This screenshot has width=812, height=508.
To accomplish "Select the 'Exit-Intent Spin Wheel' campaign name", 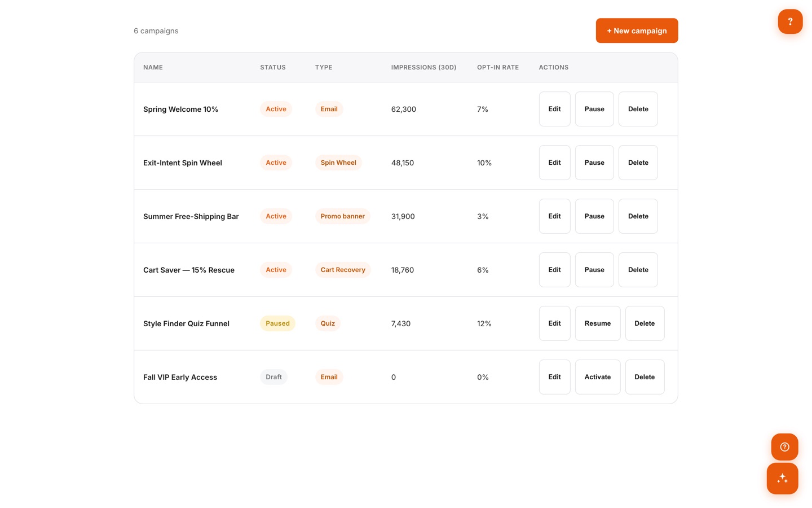I will pyautogui.click(x=183, y=163).
